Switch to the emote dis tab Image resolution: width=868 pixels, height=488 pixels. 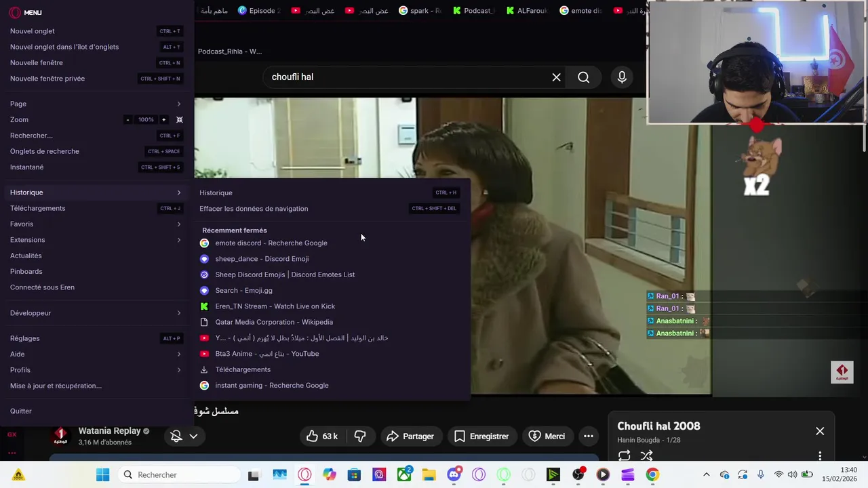tap(580, 11)
